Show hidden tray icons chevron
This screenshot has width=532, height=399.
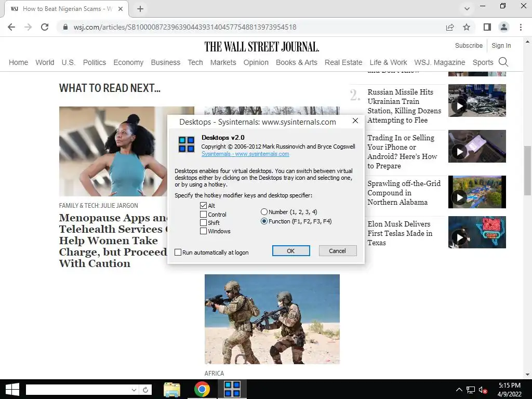pyautogui.click(x=459, y=390)
